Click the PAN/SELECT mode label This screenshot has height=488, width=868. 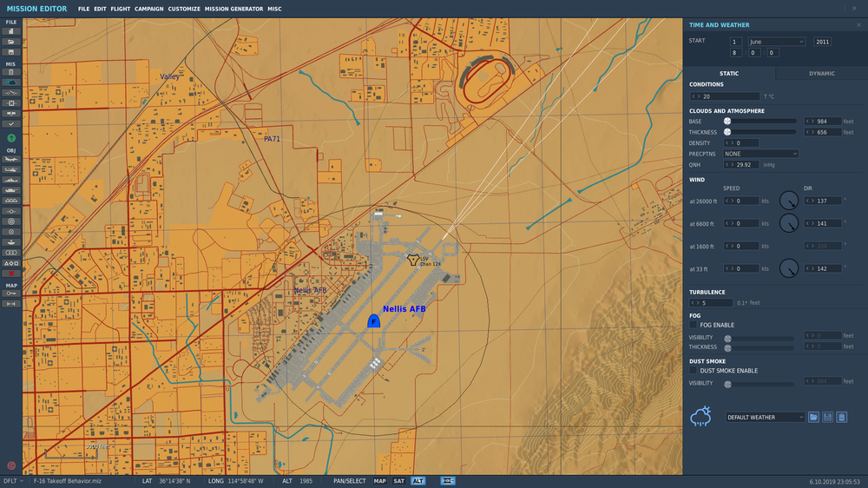[x=349, y=481]
